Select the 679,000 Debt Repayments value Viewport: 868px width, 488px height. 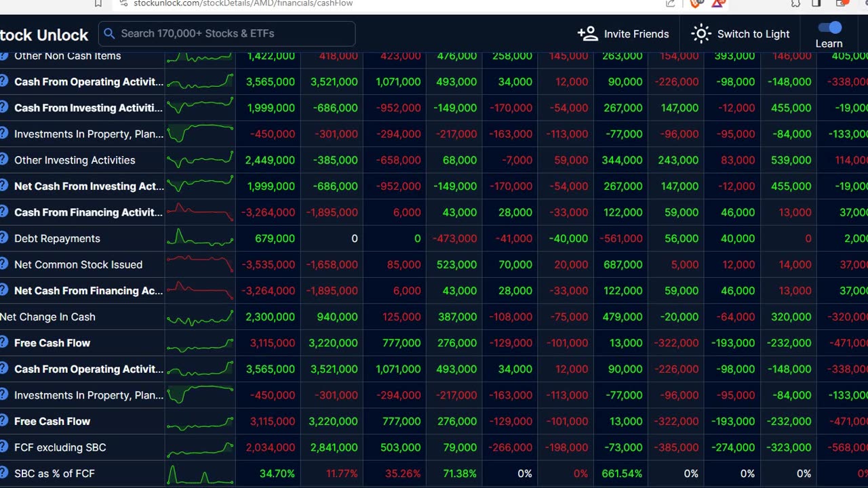(x=275, y=239)
